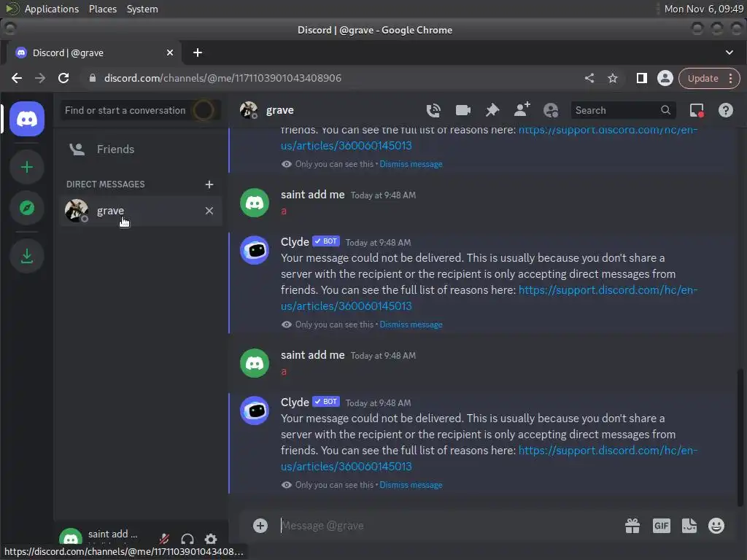The image size is (747, 560).
Task: Open the Places menu
Action: tap(102, 9)
